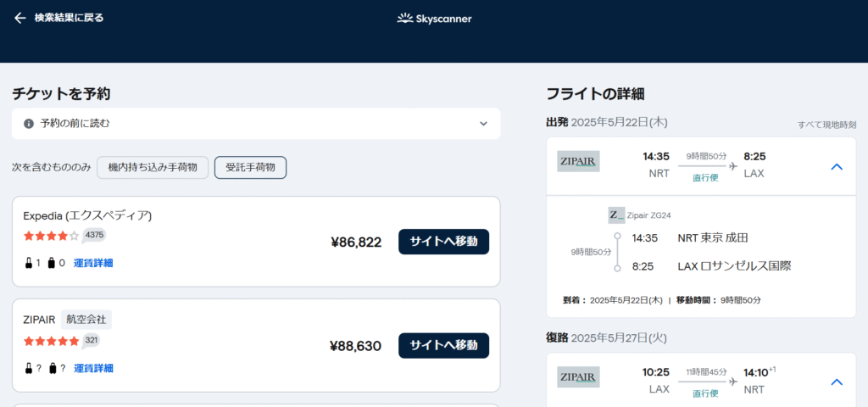868x407 pixels.
Task: Toggle the 受託手荷物 filter
Action: pyautogui.click(x=250, y=168)
